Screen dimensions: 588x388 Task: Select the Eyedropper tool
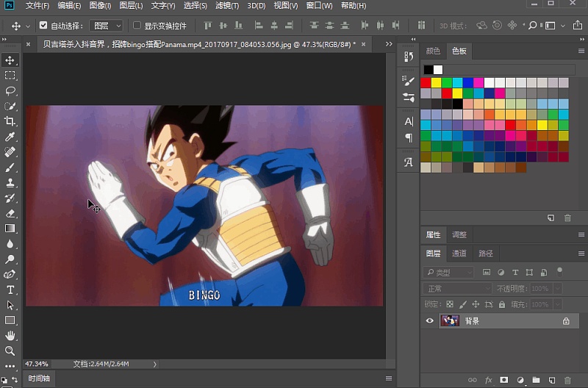[x=10, y=137]
